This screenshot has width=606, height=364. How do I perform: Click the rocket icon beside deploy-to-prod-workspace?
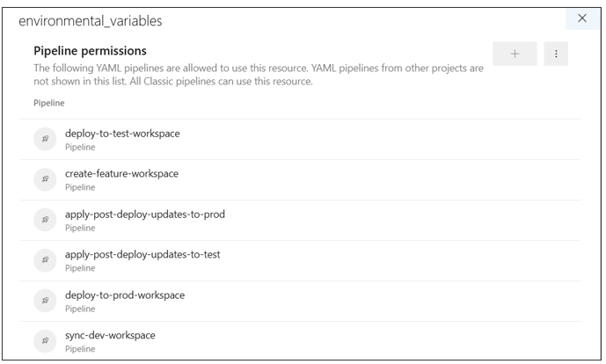[45, 300]
